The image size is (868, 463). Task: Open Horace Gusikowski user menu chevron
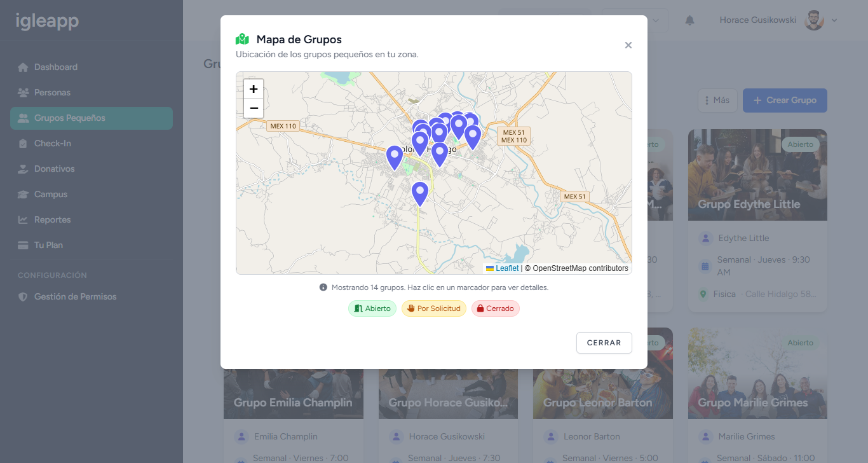(834, 20)
